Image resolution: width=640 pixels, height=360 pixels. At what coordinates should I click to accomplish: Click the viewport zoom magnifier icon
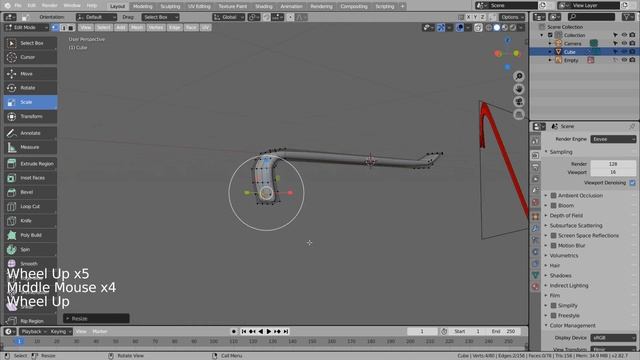pyautogui.click(x=519, y=76)
